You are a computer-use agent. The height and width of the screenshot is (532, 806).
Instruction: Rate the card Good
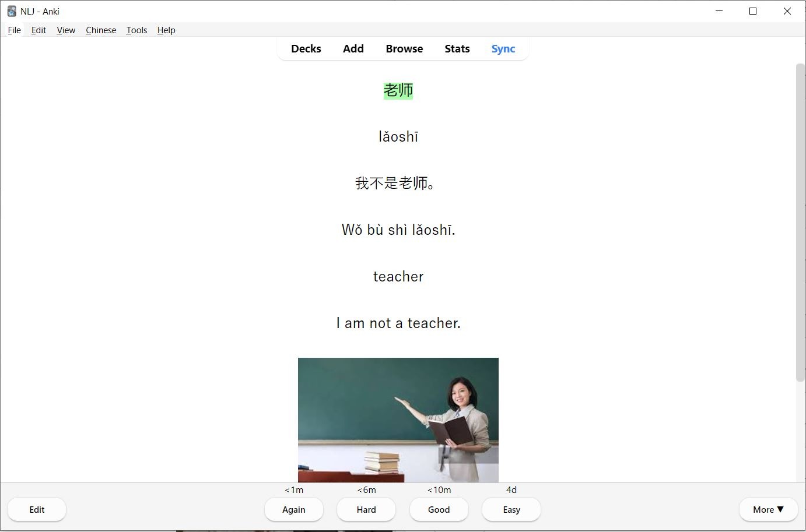439,510
